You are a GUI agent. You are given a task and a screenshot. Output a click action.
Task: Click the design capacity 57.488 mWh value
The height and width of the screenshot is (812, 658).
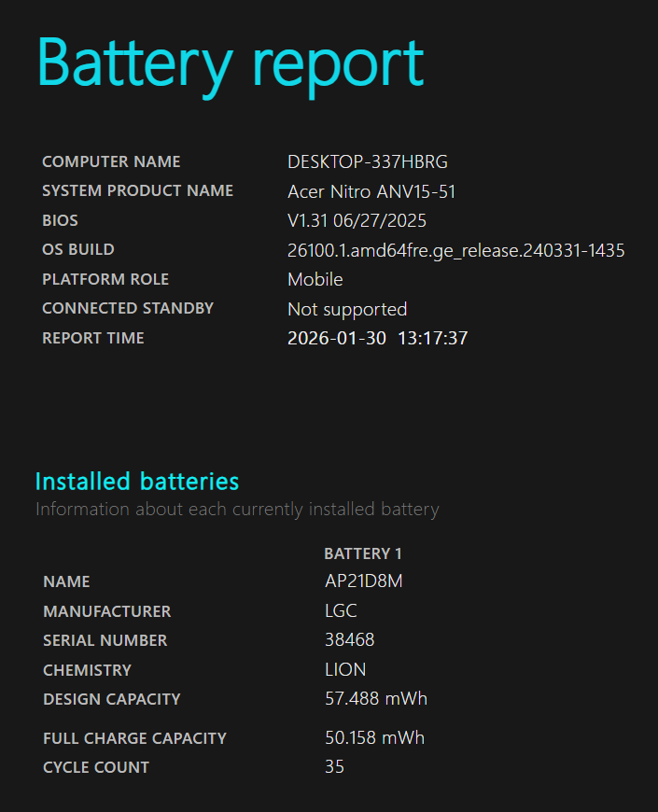point(375,699)
